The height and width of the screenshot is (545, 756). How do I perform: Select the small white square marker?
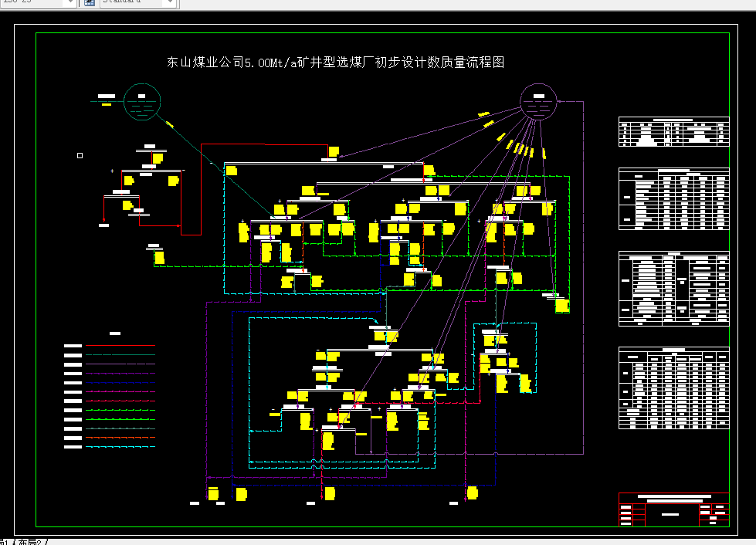[x=80, y=156]
